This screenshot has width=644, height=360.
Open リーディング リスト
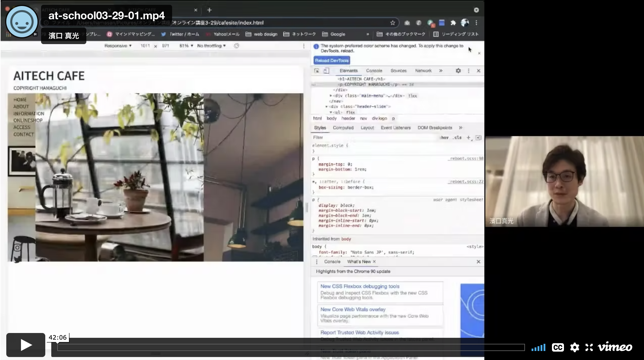point(456,34)
